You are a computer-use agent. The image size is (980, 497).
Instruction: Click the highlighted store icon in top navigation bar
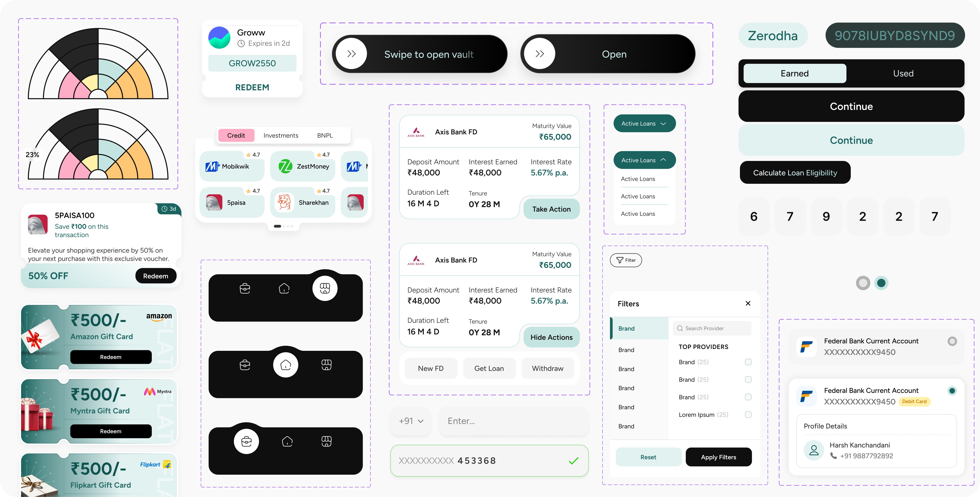[325, 288]
